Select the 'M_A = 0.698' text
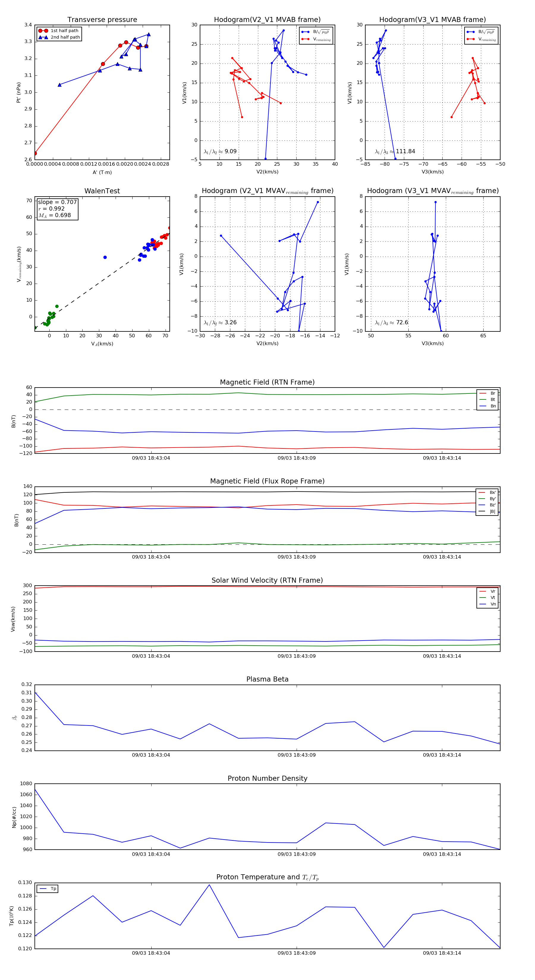 point(54,215)
